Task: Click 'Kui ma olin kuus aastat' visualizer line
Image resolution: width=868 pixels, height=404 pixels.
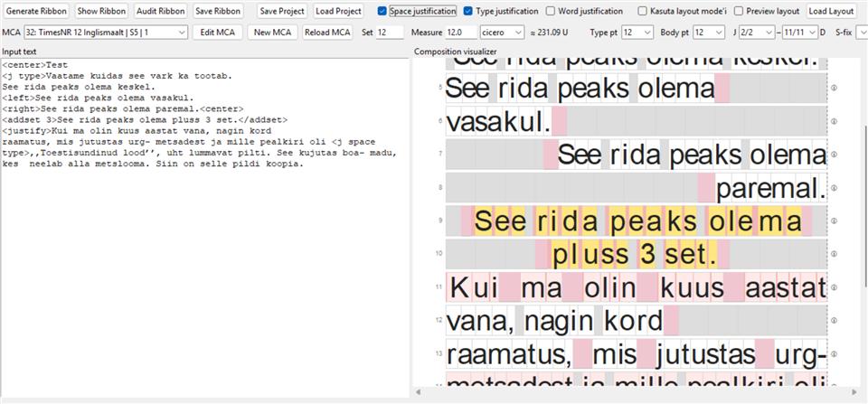Action: (636, 287)
